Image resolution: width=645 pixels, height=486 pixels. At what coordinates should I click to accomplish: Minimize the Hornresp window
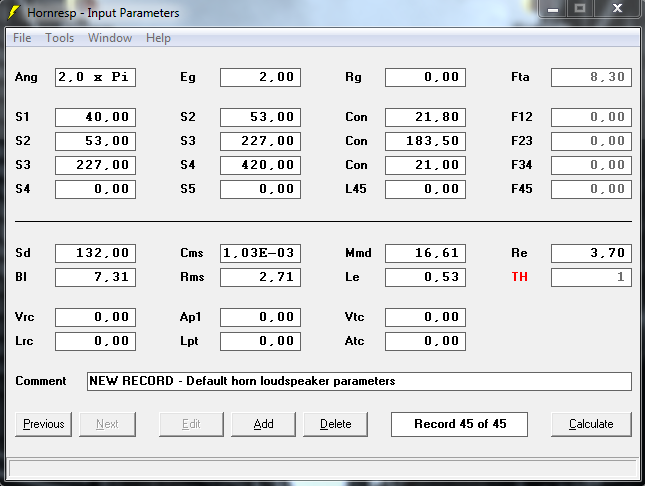(553, 9)
